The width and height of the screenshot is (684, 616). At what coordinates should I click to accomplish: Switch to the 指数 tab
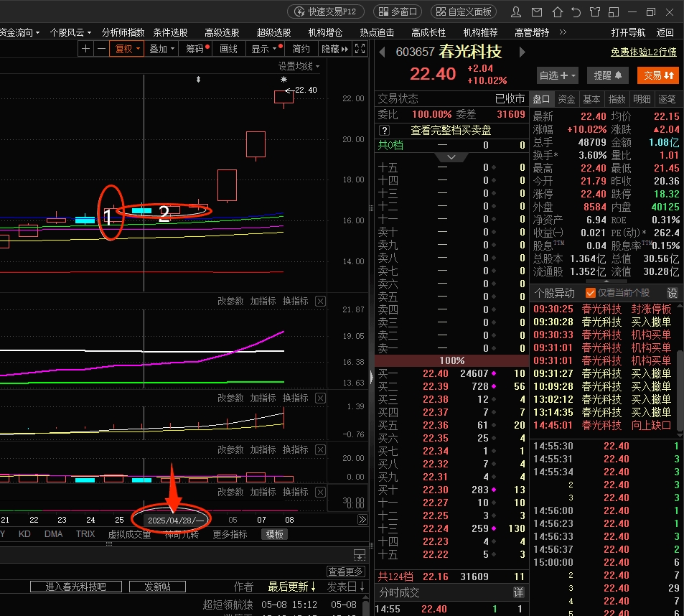tap(617, 99)
